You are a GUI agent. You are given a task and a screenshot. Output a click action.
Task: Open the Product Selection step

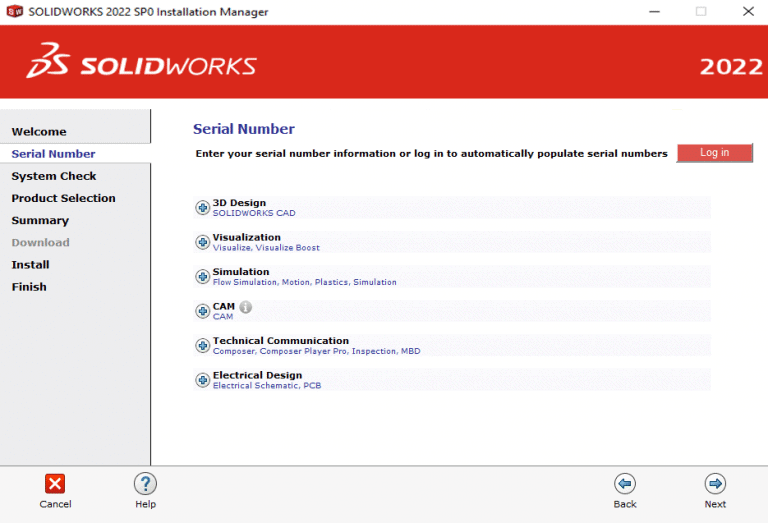click(64, 198)
